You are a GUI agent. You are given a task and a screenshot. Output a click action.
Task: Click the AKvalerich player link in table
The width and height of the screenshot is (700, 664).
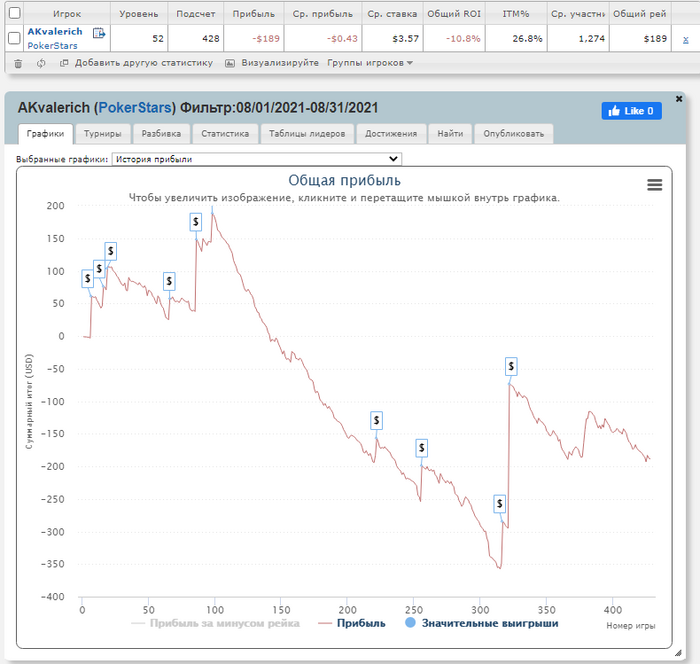pyautogui.click(x=55, y=32)
